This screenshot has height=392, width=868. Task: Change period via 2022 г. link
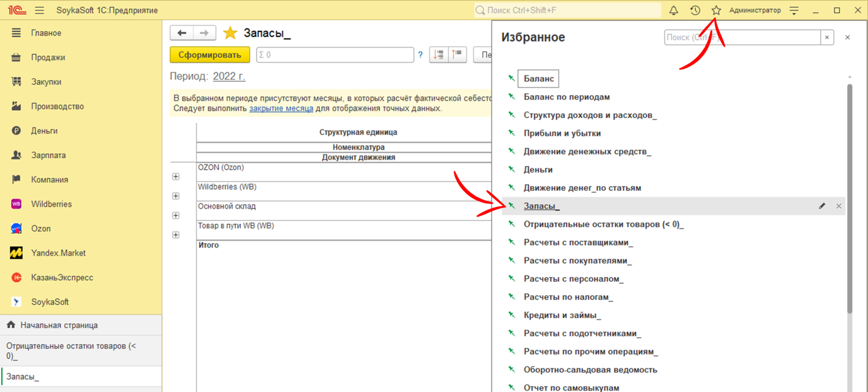click(x=229, y=77)
